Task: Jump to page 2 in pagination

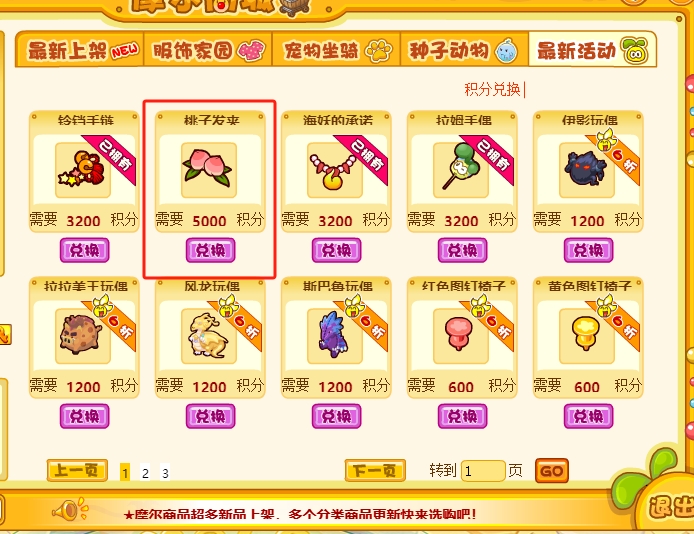Action: click(145, 473)
